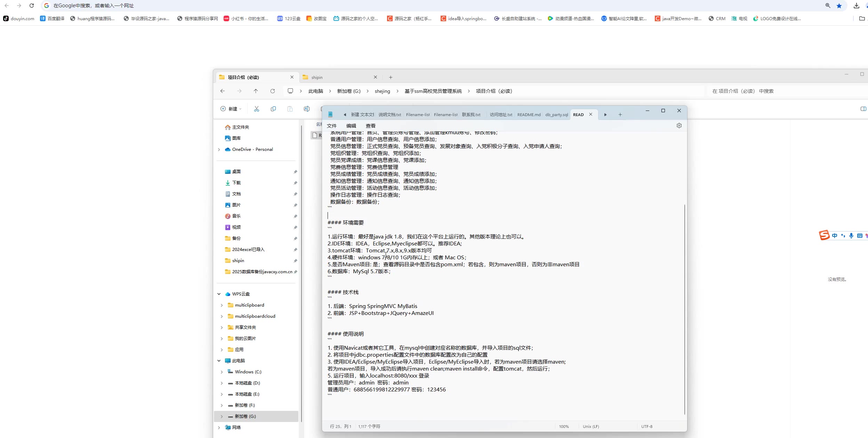
Task: Open the 新建 dropdown in Explorer
Action: click(231, 109)
